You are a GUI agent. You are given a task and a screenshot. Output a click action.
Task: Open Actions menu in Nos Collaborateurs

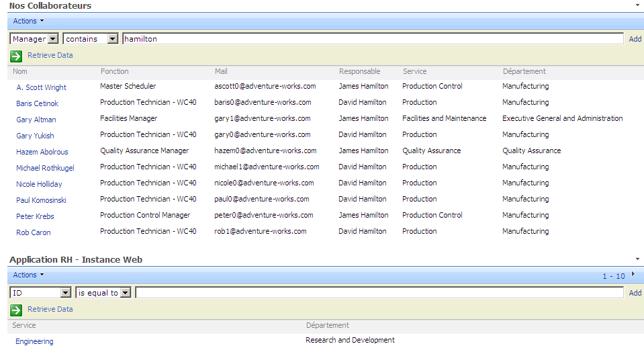28,21
